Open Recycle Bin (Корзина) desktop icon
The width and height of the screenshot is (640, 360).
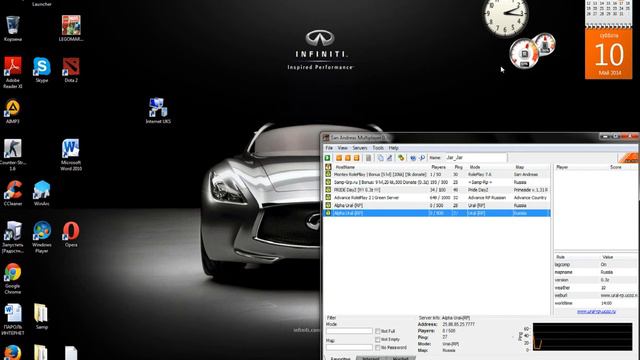13,29
